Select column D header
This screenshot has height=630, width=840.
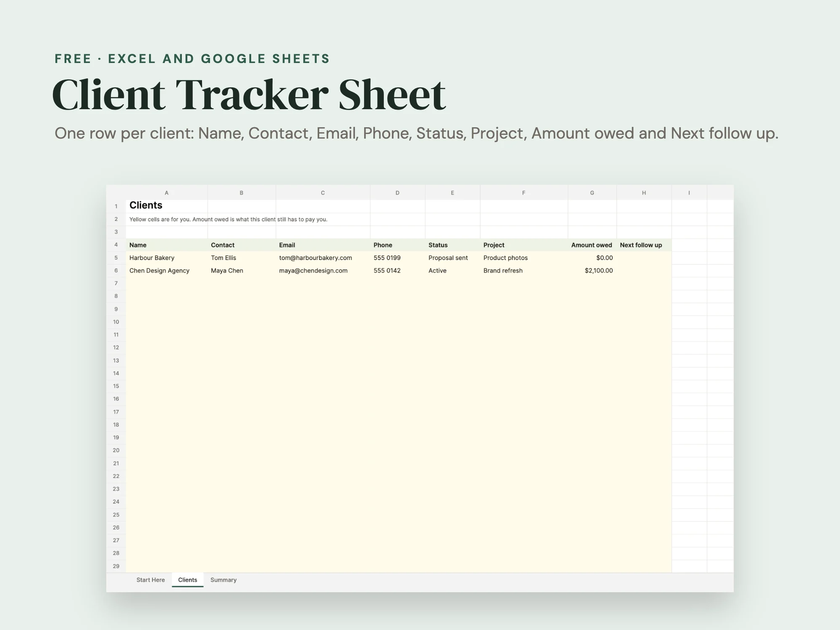[x=397, y=193]
